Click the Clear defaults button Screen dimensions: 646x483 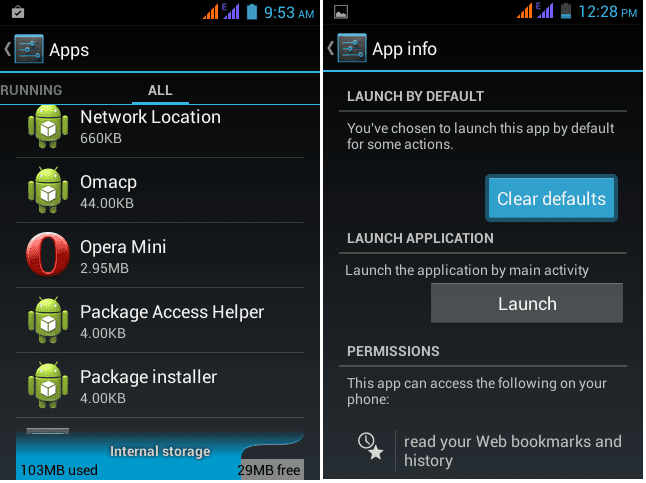click(551, 198)
